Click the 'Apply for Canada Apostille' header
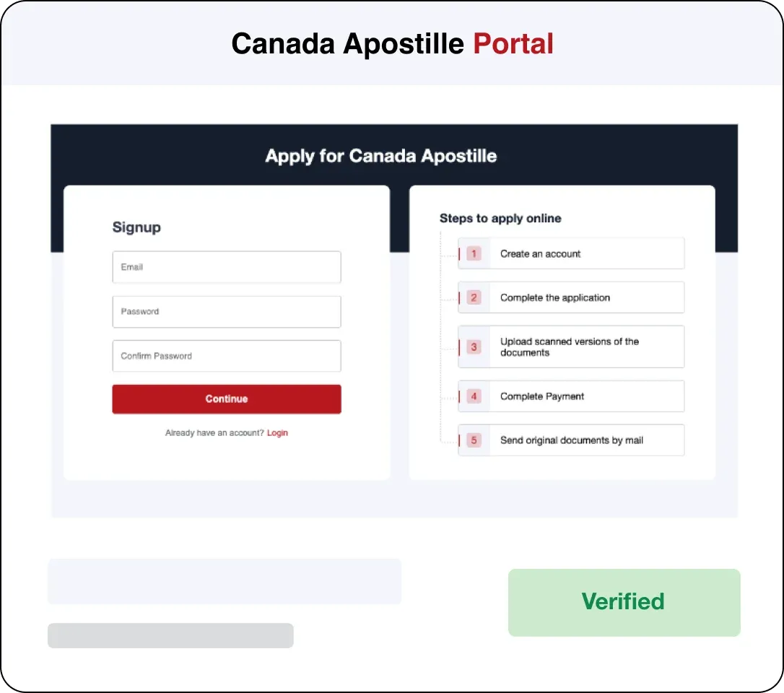 [381, 156]
